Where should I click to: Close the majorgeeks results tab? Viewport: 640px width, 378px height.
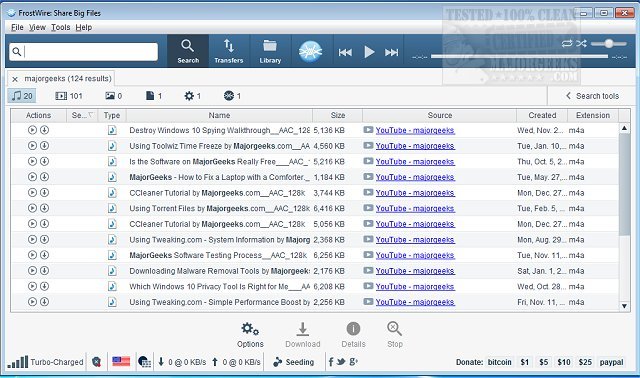[15, 79]
